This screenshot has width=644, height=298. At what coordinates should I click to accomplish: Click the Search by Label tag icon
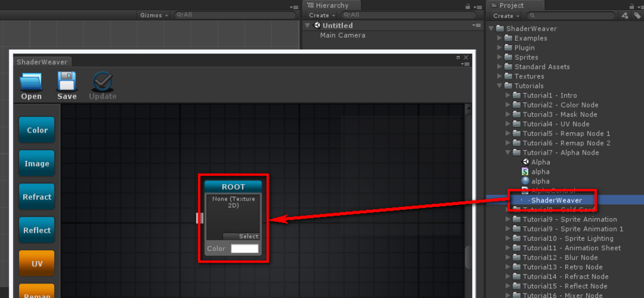click(x=637, y=16)
